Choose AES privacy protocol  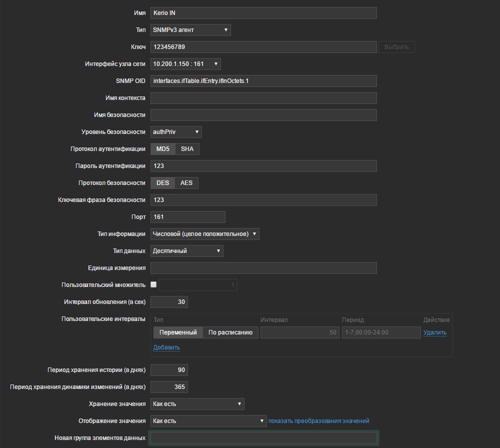(186, 183)
